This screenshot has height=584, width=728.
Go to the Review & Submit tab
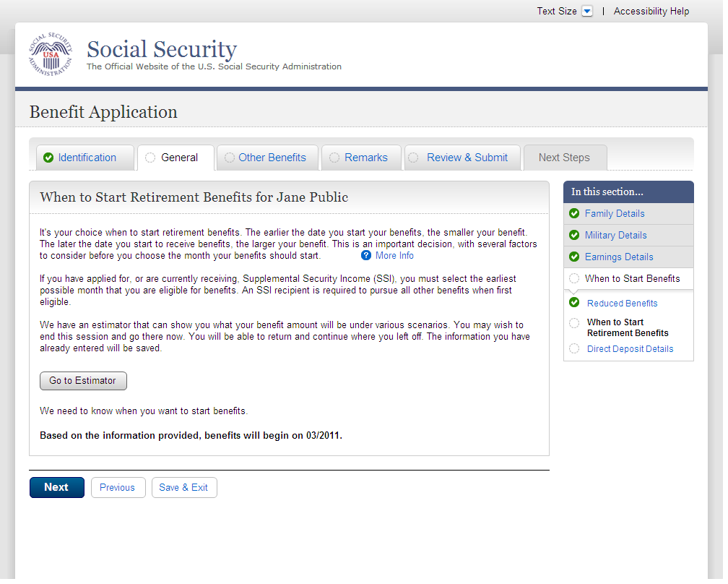(x=467, y=158)
